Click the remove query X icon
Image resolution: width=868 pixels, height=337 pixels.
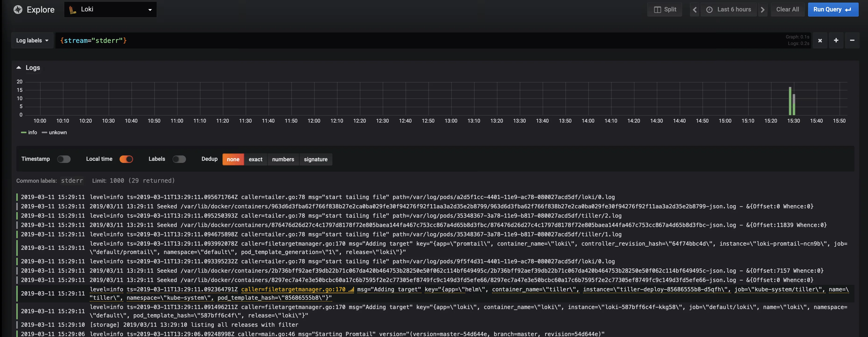820,41
